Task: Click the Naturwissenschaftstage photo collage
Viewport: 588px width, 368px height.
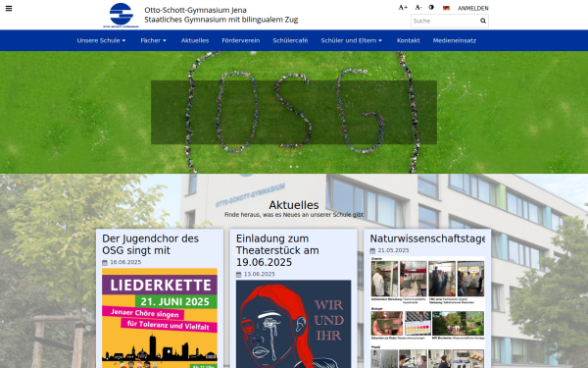Action: 427,312
